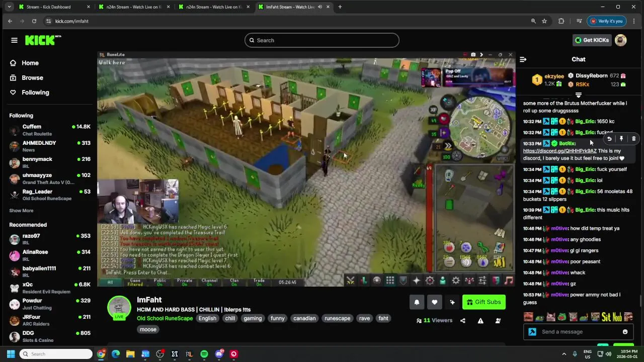The width and height of the screenshot is (644, 362).
Task: Toggle the Trade chat filter in game
Action: (259, 282)
